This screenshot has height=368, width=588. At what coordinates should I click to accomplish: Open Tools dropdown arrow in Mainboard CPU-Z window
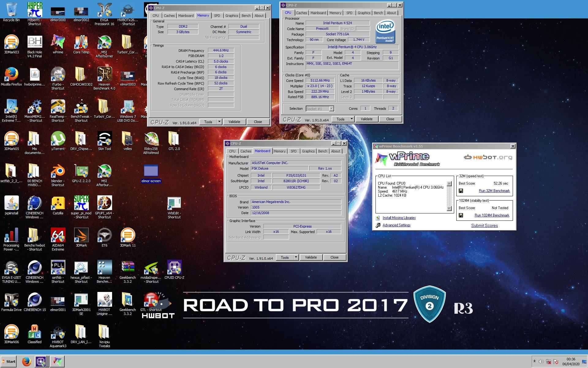[x=296, y=257]
